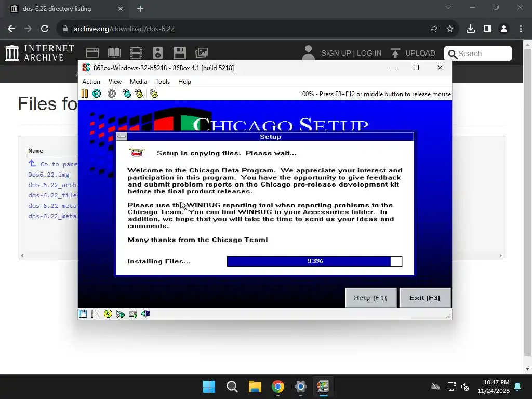The image size is (532, 399).
Task: Click the sound speaker status icon
Action: point(145,314)
